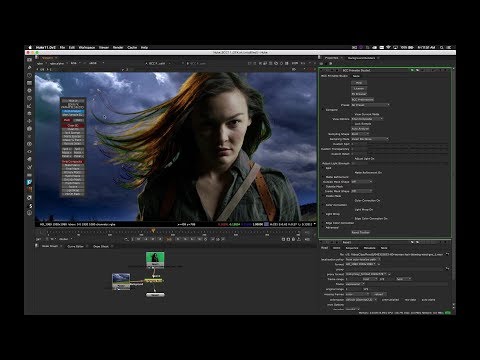This screenshot has height=360, width=480.
Task: Switch to the Background Renders tab
Action: [x=361, y=58]
